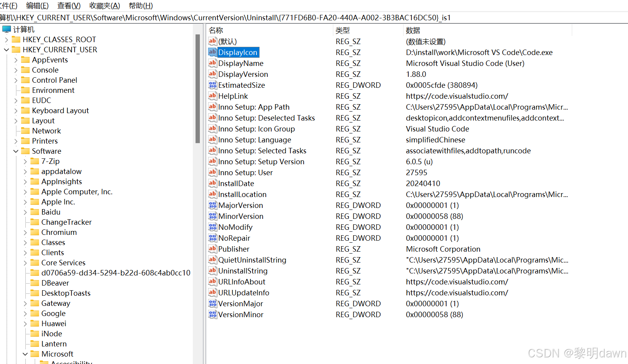The width and height of the screenshot is (628, 364).
Task: Click the VersionMajor DWORD icon
Action: pos(213,304)
